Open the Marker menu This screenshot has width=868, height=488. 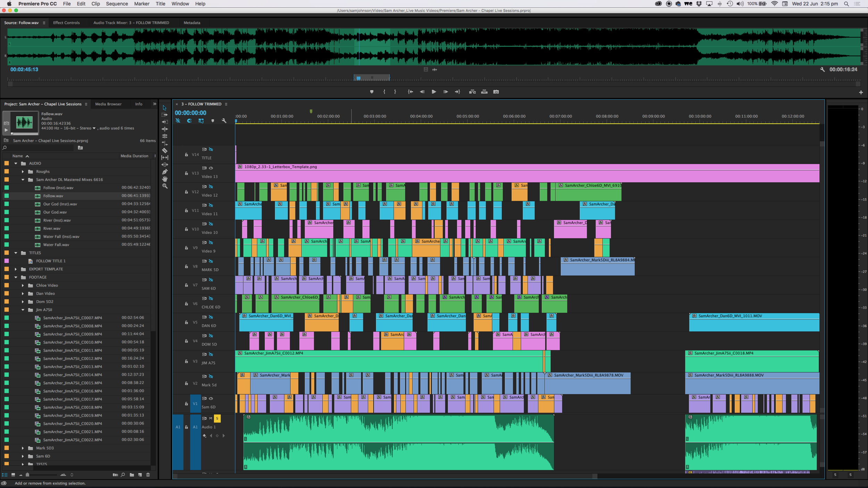coord(142,4)
